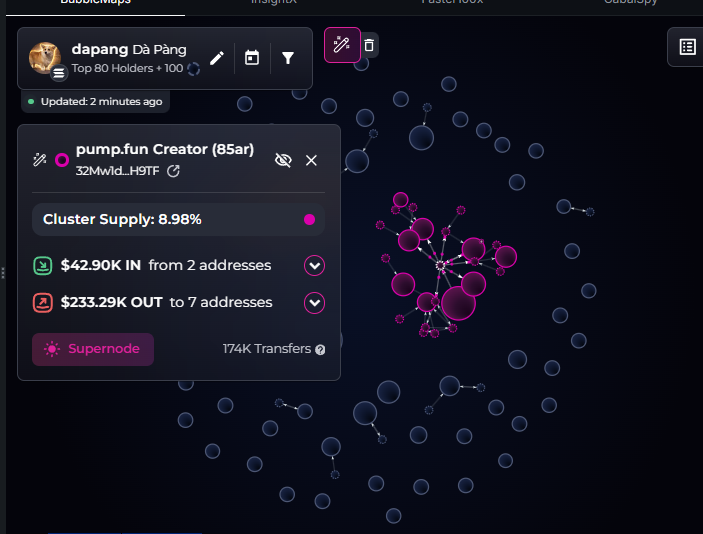703x534 pixels.
Task: Click the 174K Transfers text
Action: tap(267, 349)
